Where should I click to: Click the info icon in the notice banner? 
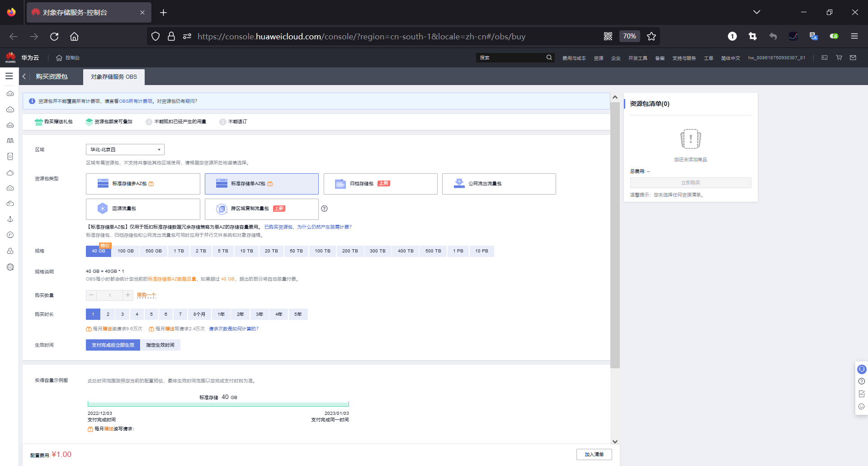(x=32, y=101)
